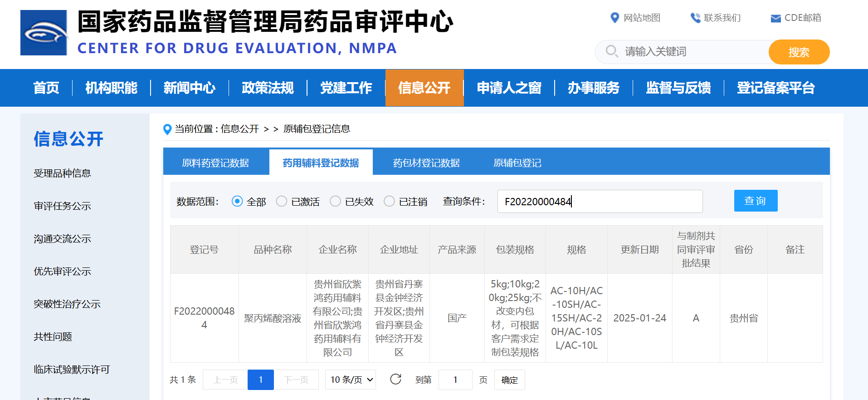Open the 10 条/页 page size dropdown
Viewport: 868px width, 400px height.
click(351, 380)
